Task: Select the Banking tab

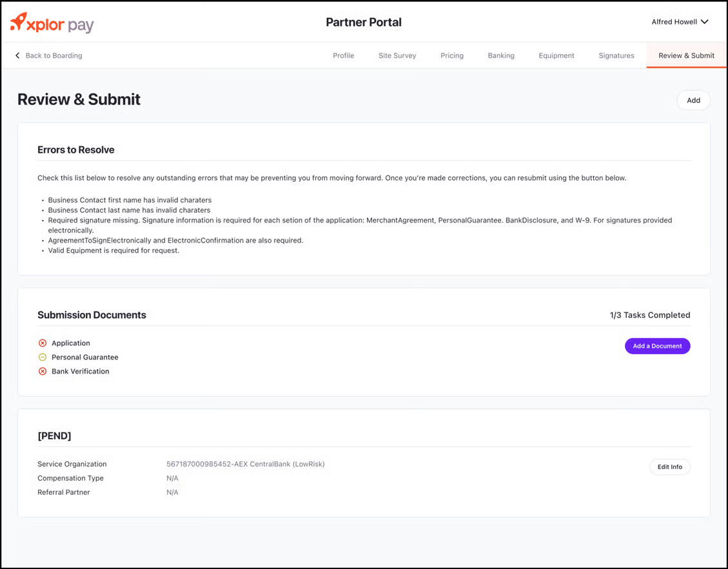Action: [x=501, y=55]
